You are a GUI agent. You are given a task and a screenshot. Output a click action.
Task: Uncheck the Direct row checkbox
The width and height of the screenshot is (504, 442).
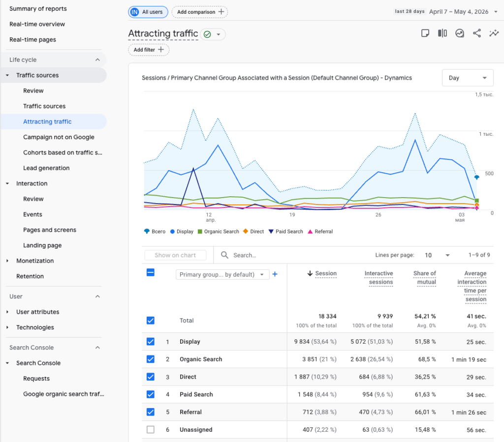point(151,377)
